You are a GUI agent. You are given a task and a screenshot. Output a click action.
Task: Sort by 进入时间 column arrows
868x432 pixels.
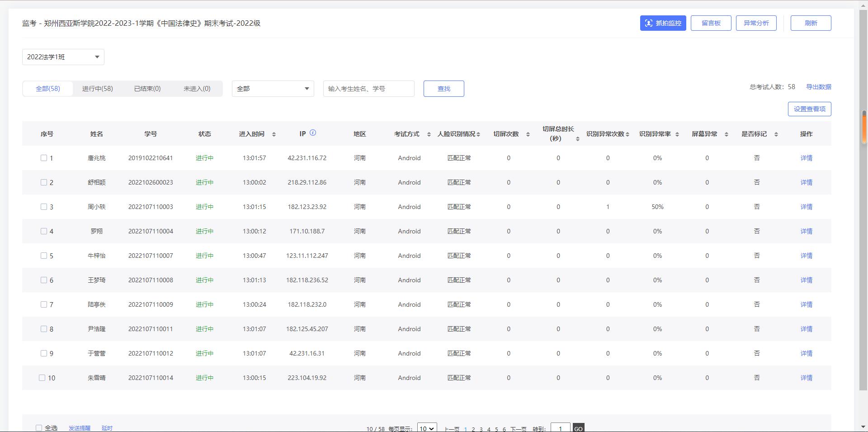(274, 134)
